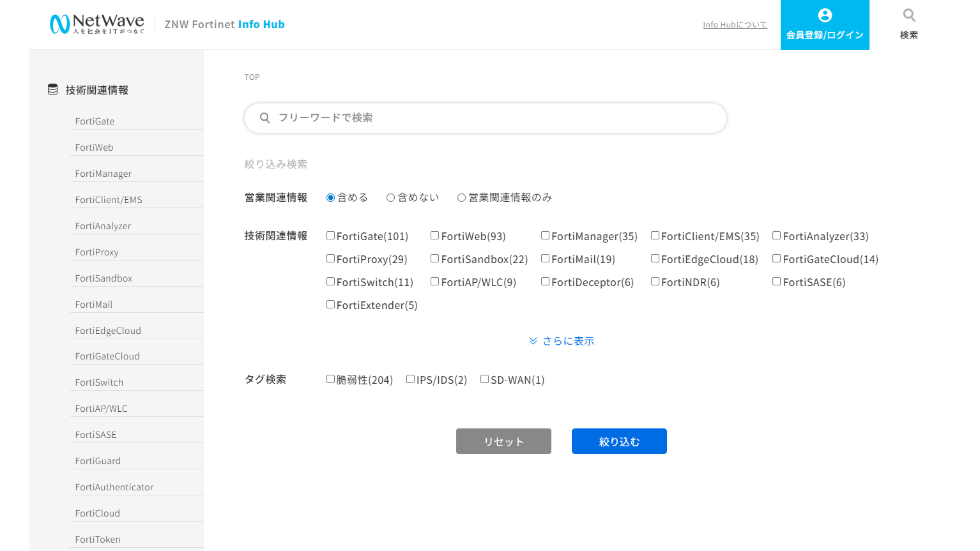Screen dimensions: 980x551
Task: Click the 絞り込む filter button
Action: pos(619,441)
